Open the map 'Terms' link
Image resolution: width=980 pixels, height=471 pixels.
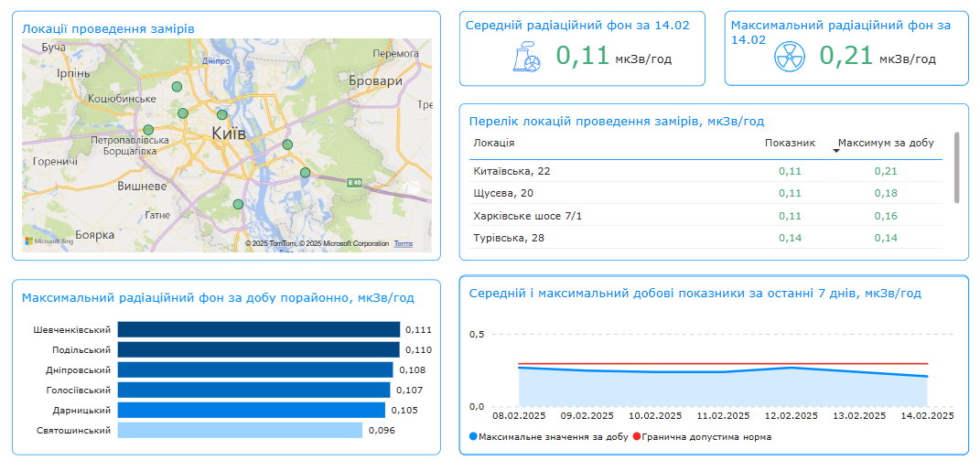point(404,244)
